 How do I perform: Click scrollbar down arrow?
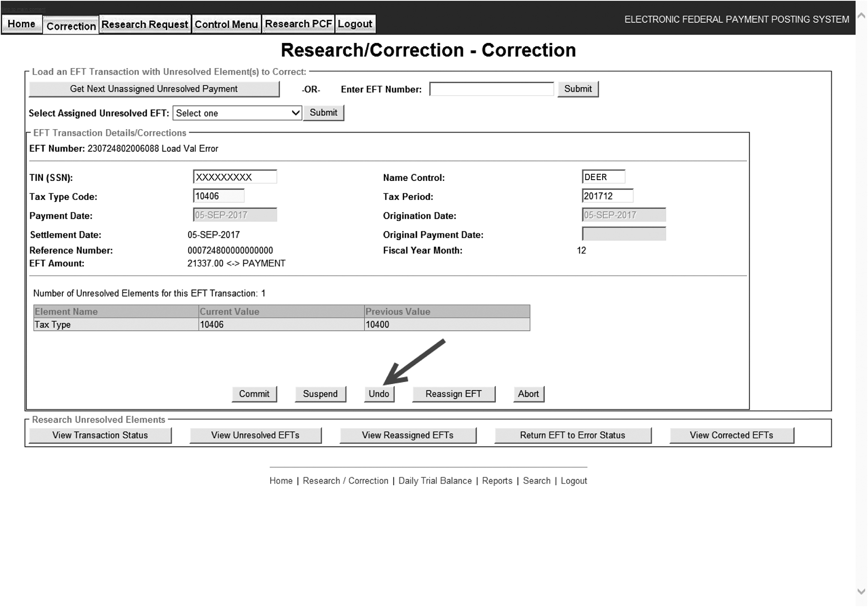[861, 592]
